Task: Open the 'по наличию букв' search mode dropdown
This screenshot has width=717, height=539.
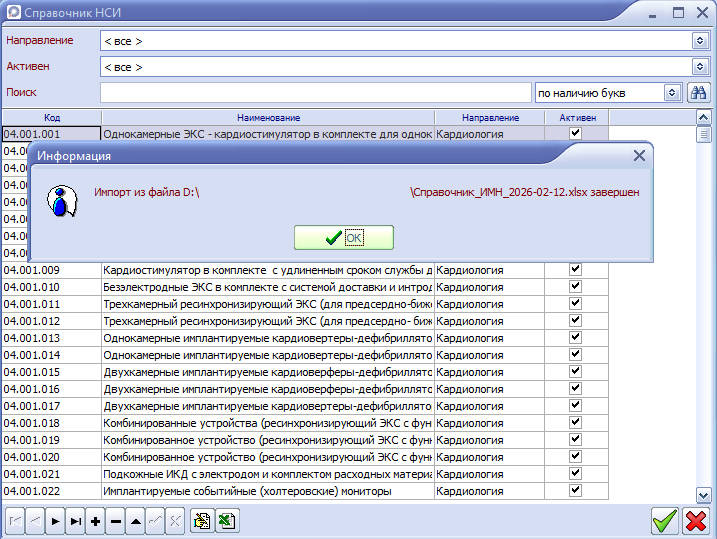Action: (x=673, y=92)
